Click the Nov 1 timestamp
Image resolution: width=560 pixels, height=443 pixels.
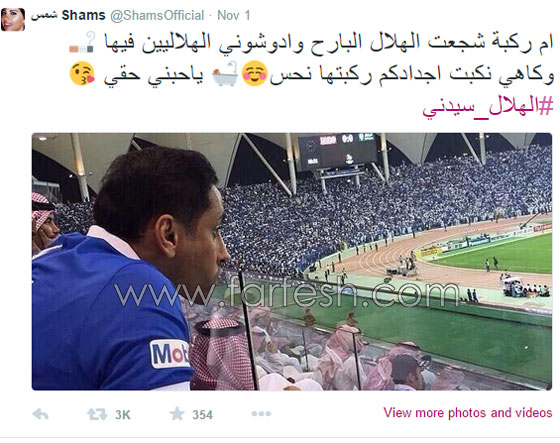234,15
